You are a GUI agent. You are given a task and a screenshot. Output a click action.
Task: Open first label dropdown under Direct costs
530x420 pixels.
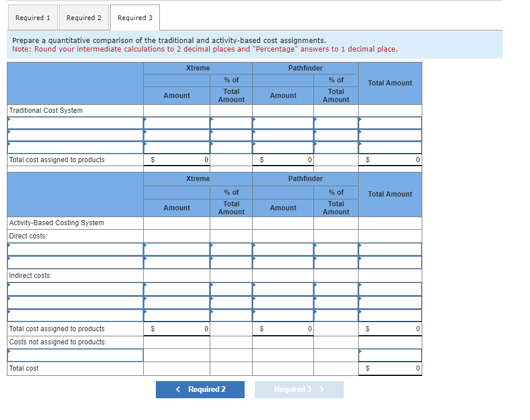coord(75,249)
